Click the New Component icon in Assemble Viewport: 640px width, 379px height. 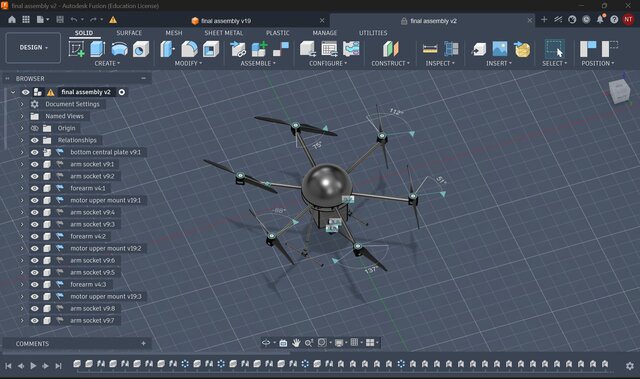tap(260, 49)
